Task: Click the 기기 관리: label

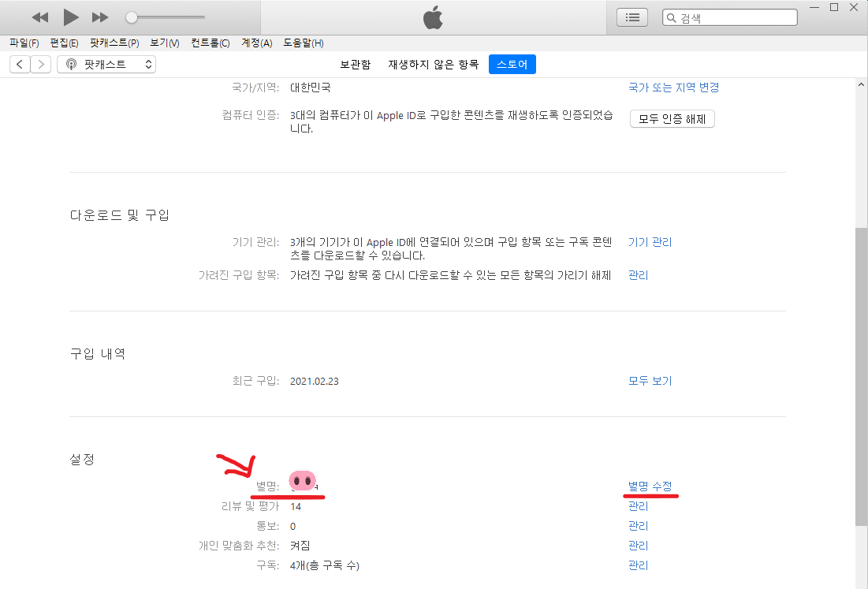Action: click(x=255, y=242)
